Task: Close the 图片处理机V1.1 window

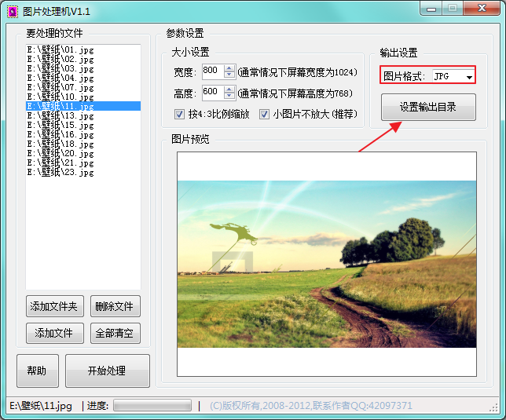Action: [482, 9]
